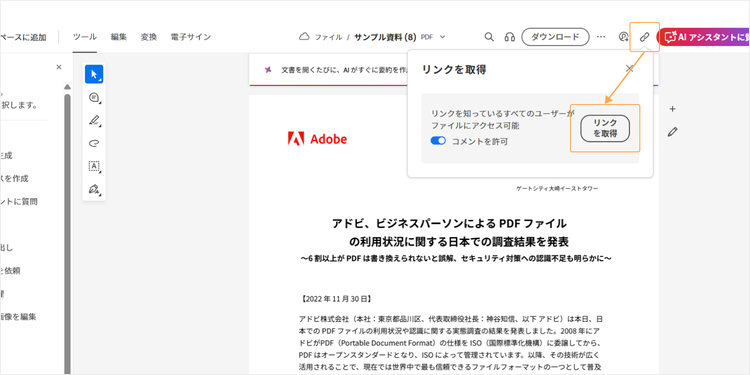
Task: Click the AI summary sparkle icon in banner
Action: click(268, 70)
